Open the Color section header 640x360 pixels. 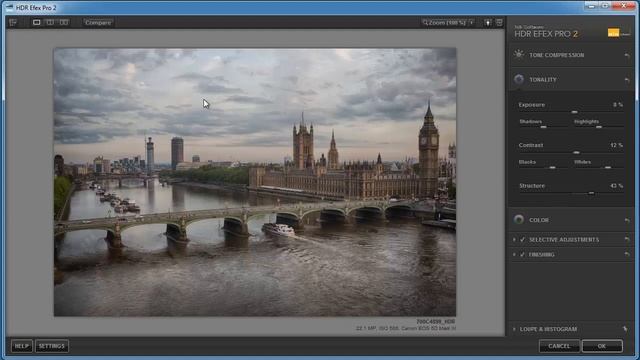point(539,220)
